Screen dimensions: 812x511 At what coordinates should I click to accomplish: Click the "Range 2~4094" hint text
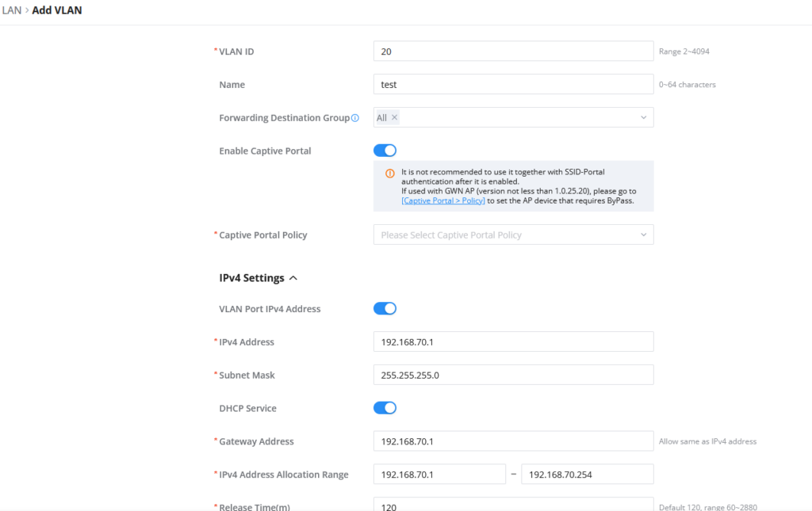coord(684,51)
